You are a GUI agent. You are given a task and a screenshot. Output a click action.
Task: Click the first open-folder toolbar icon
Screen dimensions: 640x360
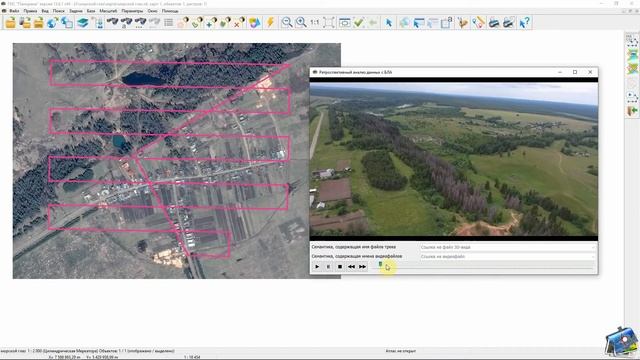[x=10, y=22]
